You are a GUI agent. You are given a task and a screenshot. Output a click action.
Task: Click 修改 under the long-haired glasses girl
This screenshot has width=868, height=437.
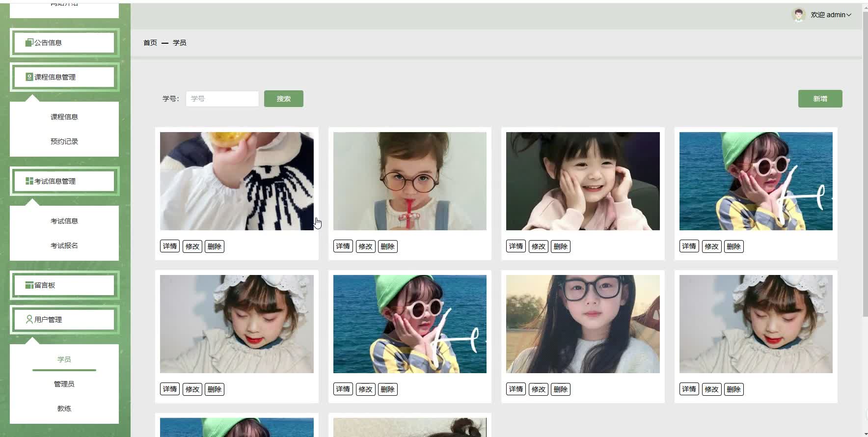click(x=539, y=389)
